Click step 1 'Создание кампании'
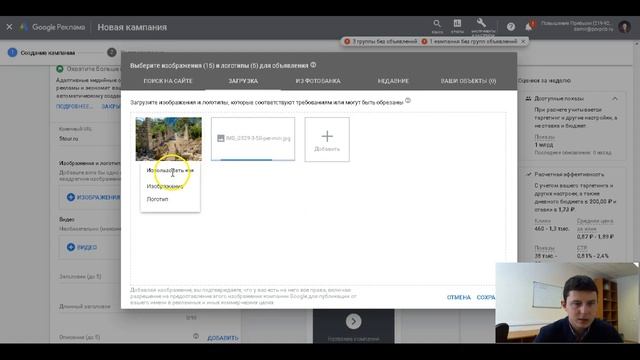 tap(41, 53)
